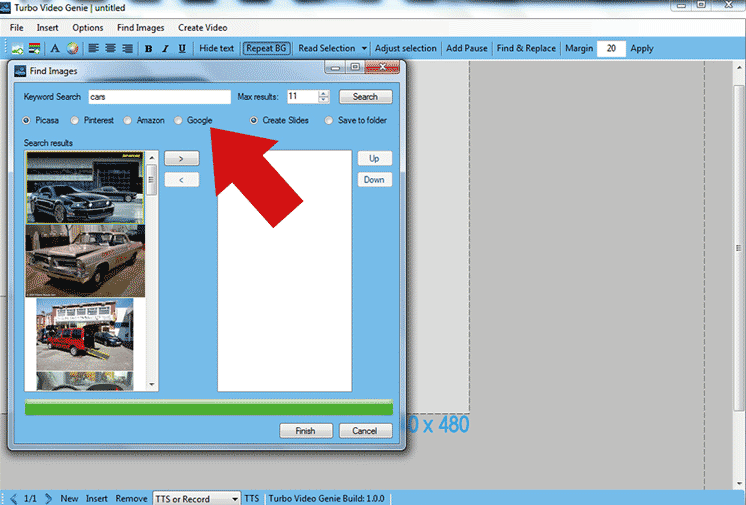Open the Options menu
746x505 pixels.
[88, 28]
